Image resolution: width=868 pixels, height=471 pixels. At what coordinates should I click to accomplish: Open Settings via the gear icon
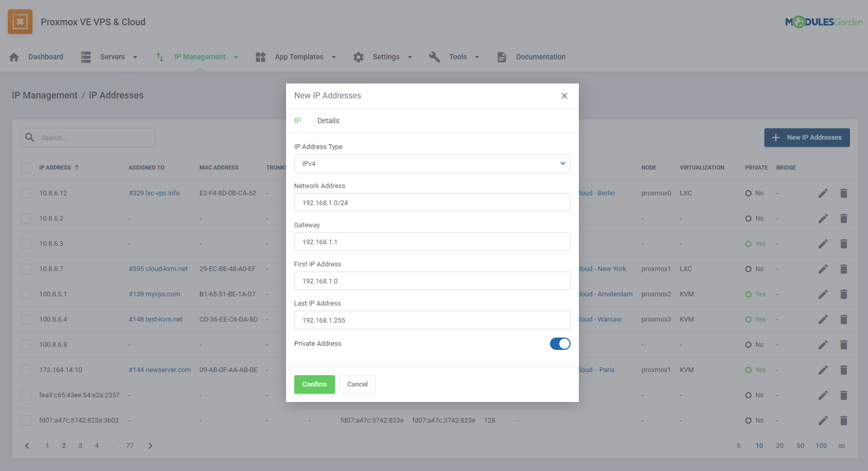(358, 57)
